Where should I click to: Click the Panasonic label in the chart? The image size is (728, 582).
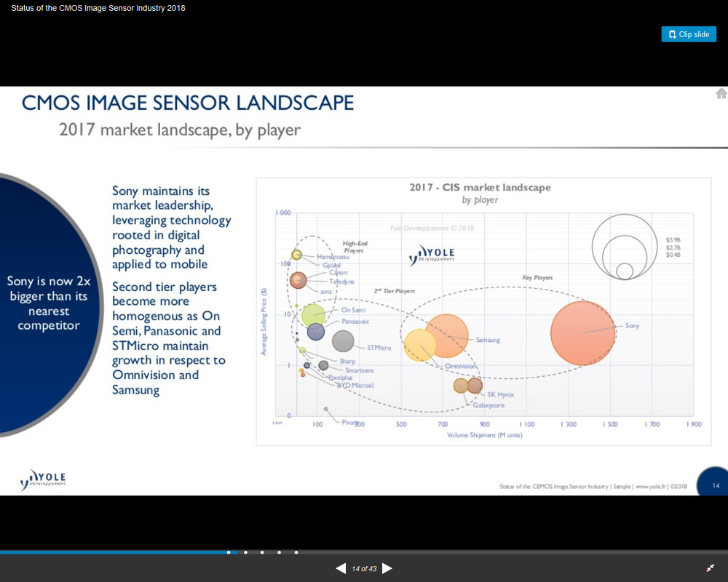355,321
